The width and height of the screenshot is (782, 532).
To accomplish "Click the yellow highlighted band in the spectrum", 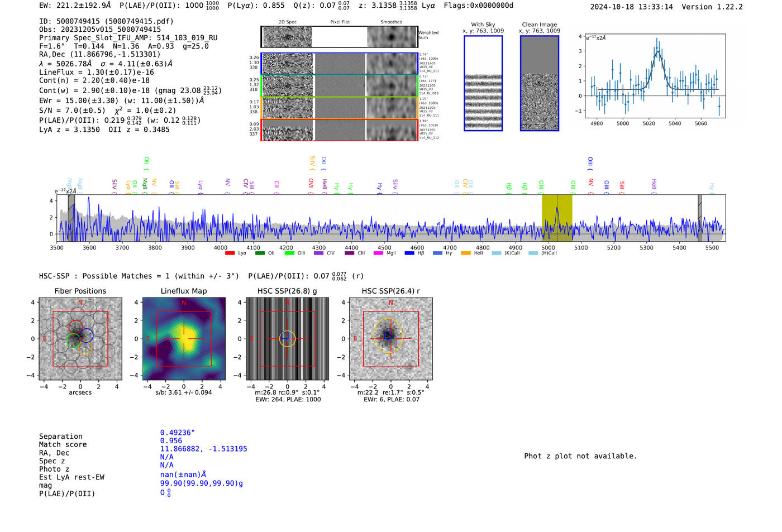I will tap(557, 218).
